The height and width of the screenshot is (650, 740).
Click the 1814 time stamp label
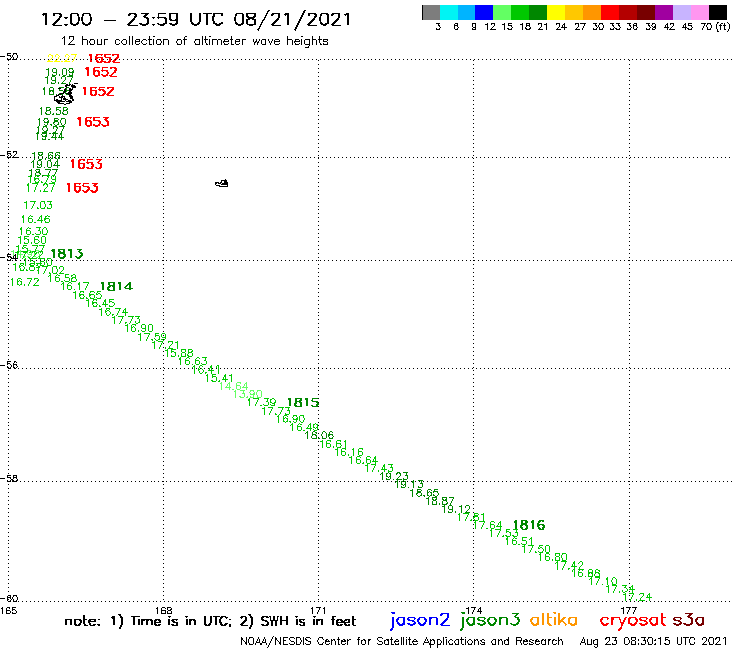tap(116, 286)
